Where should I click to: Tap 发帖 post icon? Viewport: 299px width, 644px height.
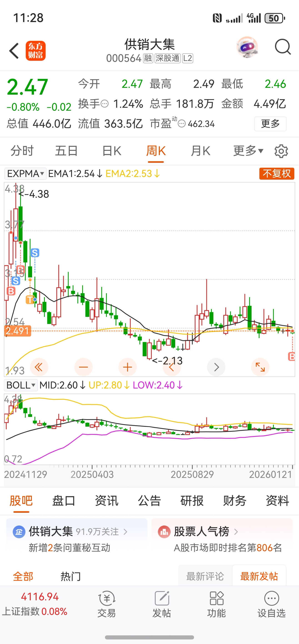(x=162, y=604)
